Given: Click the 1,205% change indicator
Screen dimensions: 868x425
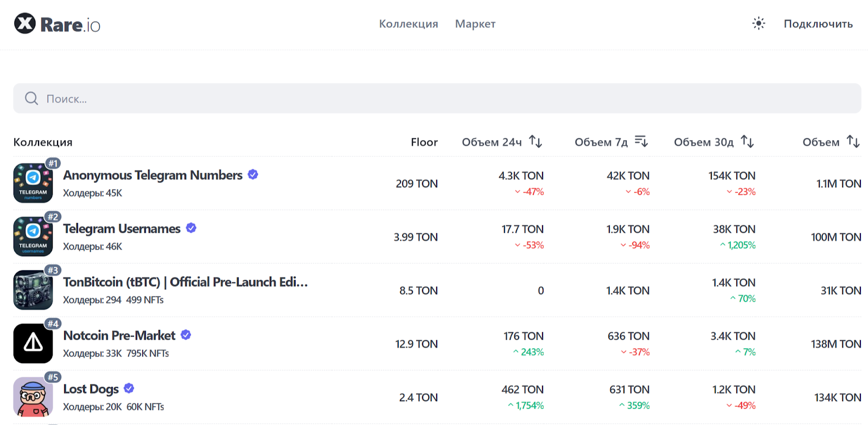Looking at the screenshot, I should (x=738, y=245).
